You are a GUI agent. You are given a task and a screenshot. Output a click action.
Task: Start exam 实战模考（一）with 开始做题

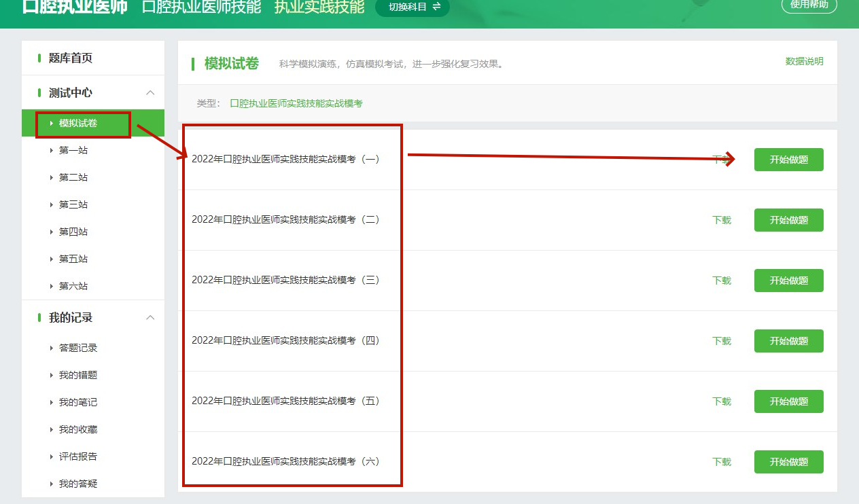point(788,160)
